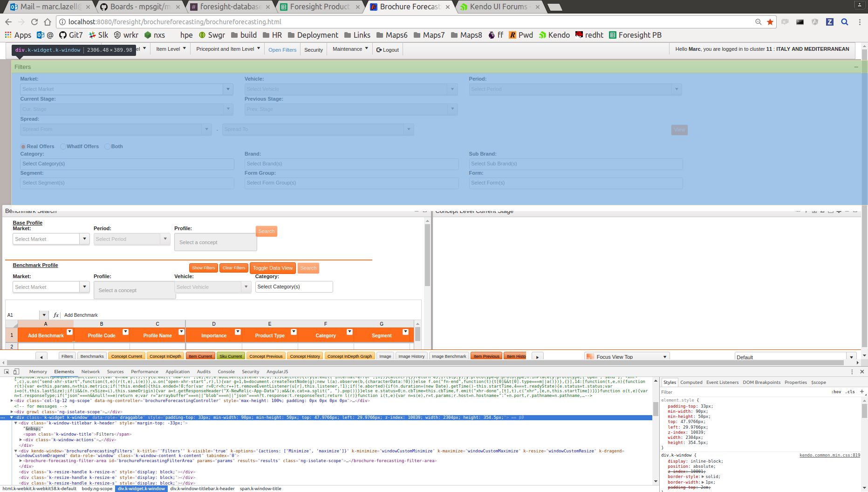Image resolution: width=868 pixels, height=492 pixels.
Task: Minimize the Filters window
Action: pos(856,67)
